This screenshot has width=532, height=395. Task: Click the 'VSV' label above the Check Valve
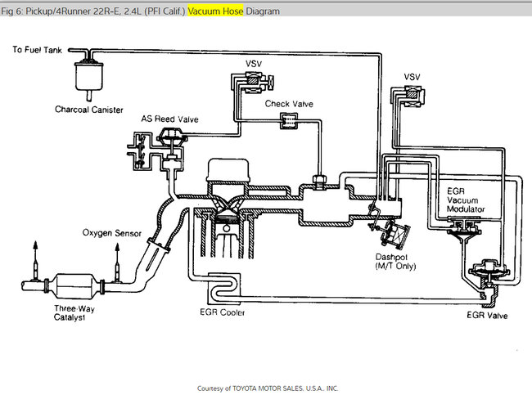(x=254, y=64)
